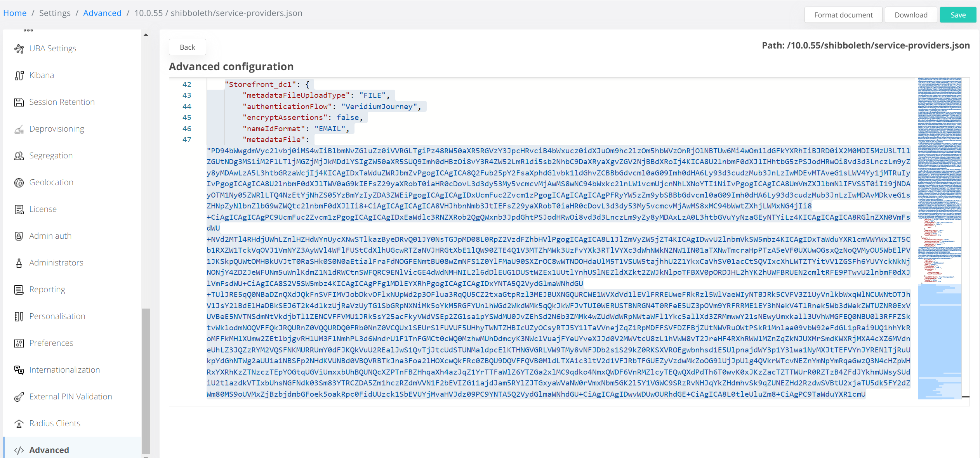Click the Format document button
This screenshot has height=458, width=980.
[843, 15]
